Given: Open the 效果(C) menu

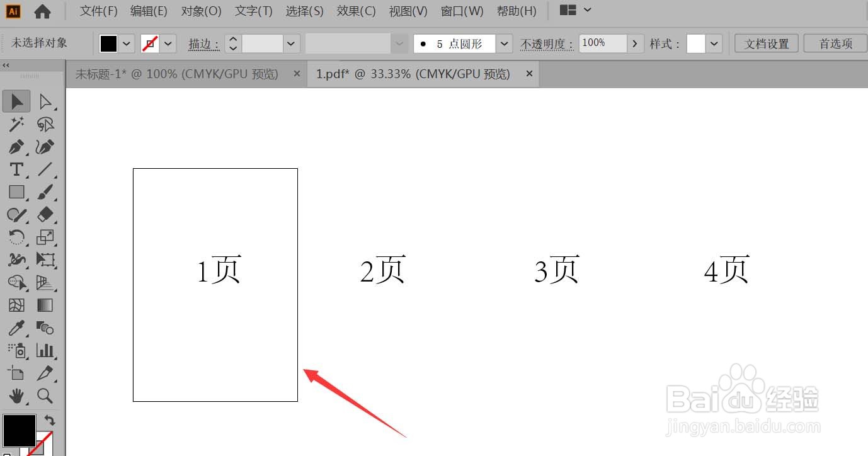Looking at the screenshot, I should 357,11.
